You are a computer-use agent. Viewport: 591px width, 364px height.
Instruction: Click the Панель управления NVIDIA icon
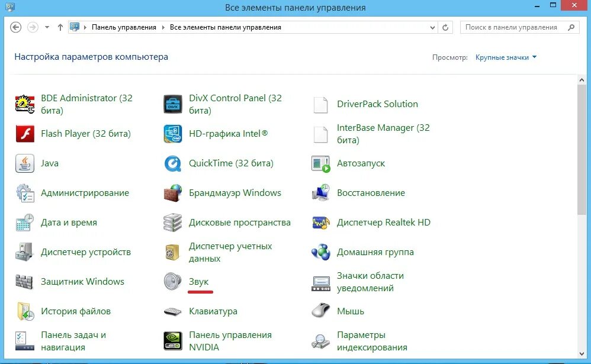[173, 341]
